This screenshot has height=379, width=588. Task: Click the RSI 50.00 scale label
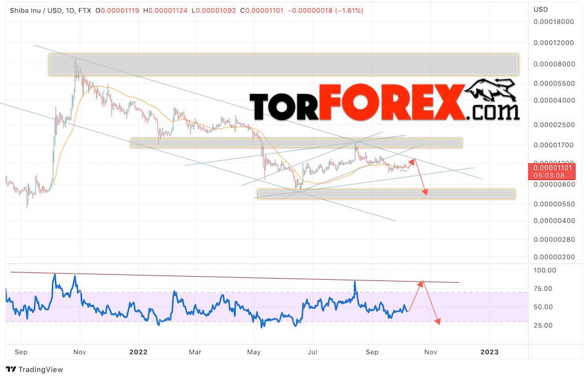click(x=543, y=307)
